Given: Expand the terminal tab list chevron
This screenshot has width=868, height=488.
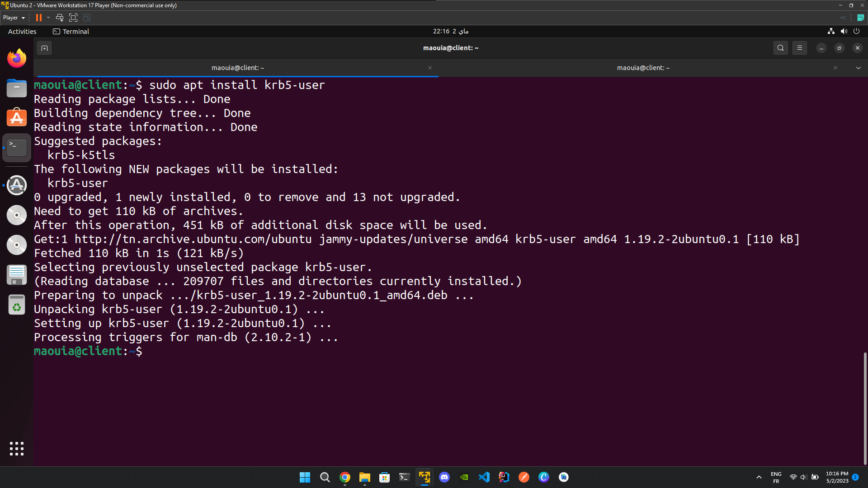Looking at the screenshot, I should pos(858,68).
